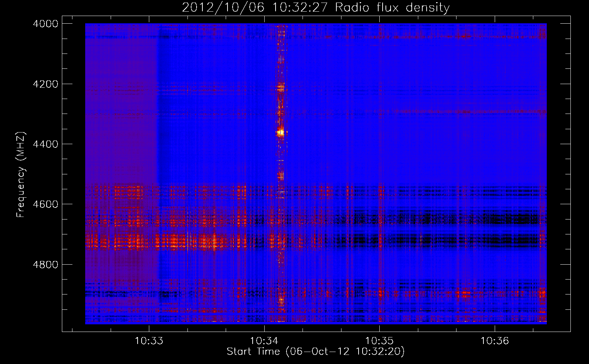The height and width of the screenshot is (364, 589).
Task: Click the 10:35 time tick label
Action: (379, 341)
